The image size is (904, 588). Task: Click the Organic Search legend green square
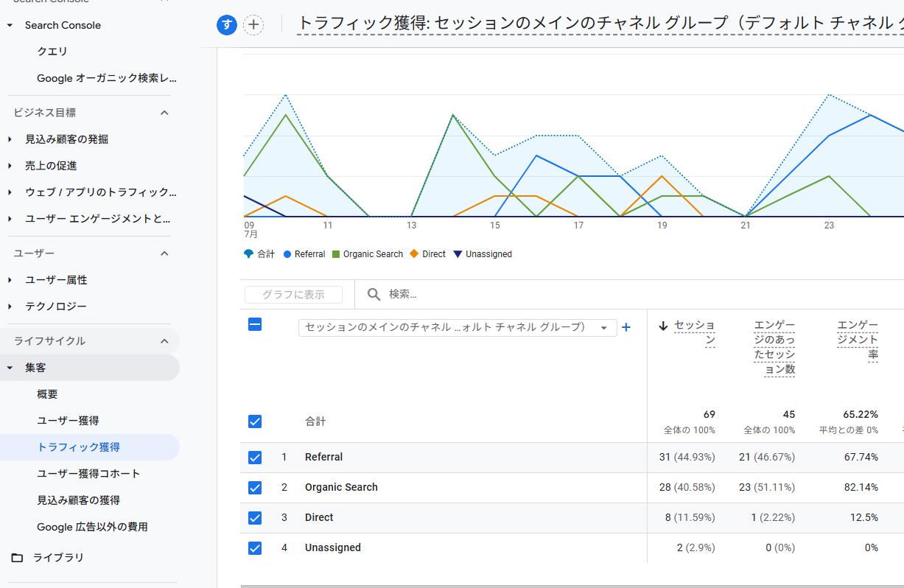coord(337,254)
